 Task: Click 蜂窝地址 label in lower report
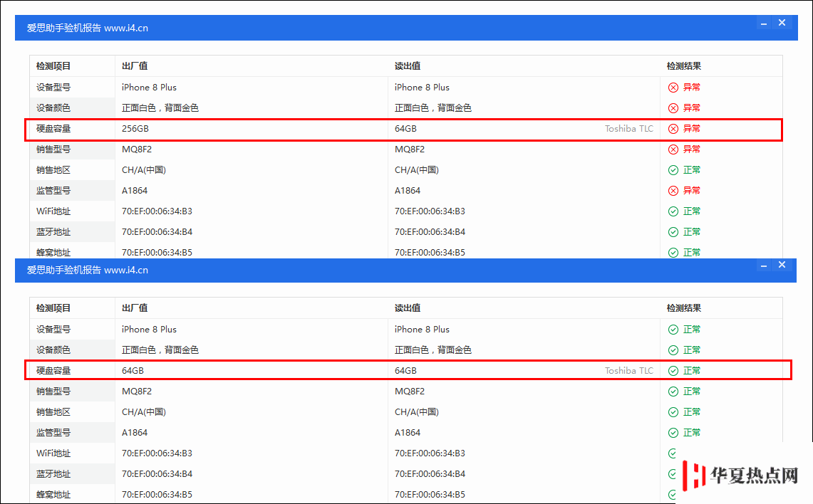click(x=53, y=495)
